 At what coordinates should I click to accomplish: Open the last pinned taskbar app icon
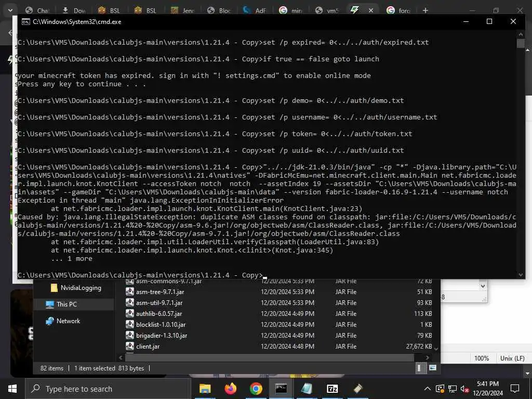click(x=357, y=389)
